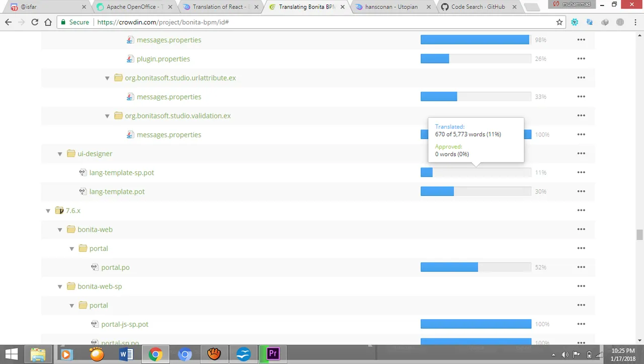Click the green Secure padlock icon
The image size is (644, 364).
coord(63,22)
